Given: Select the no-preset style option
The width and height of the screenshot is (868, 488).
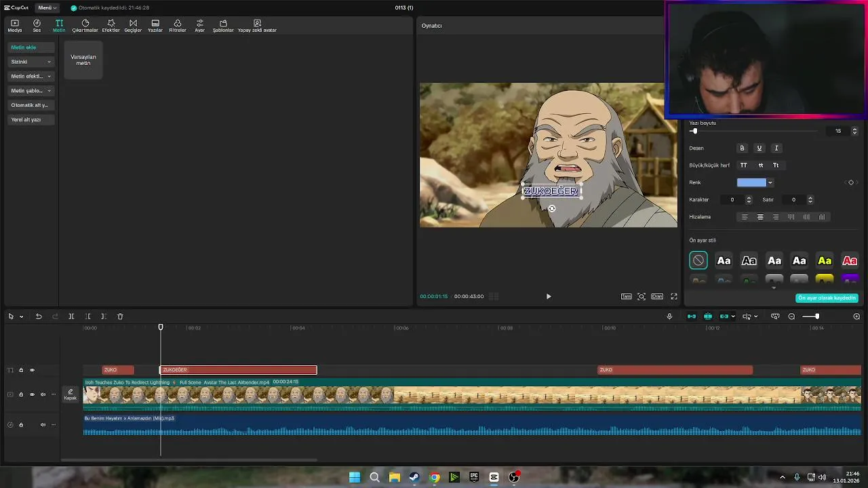Looking at the screenshot, I should (698, 261).
